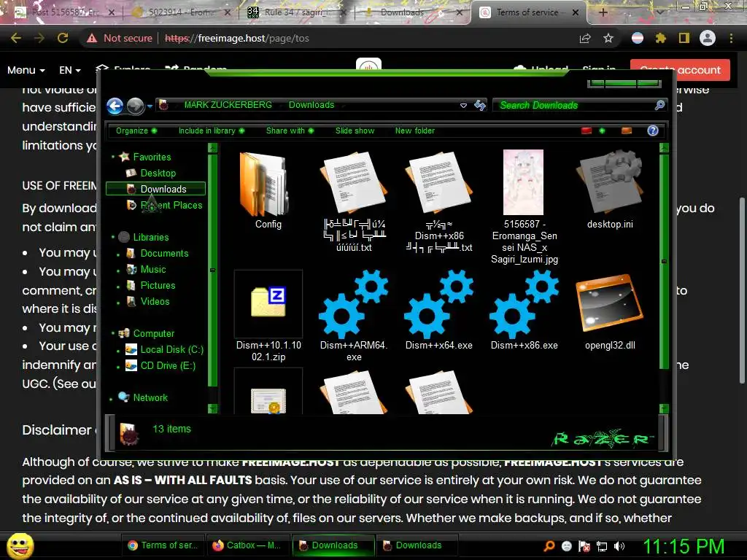Click the orange preview pane icon
747x560 pixels.
point(627,131)
